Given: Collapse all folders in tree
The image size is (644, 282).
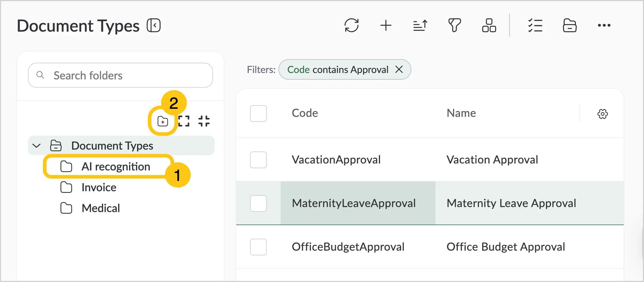Looking at the screenshot, I should coord(204,121).
